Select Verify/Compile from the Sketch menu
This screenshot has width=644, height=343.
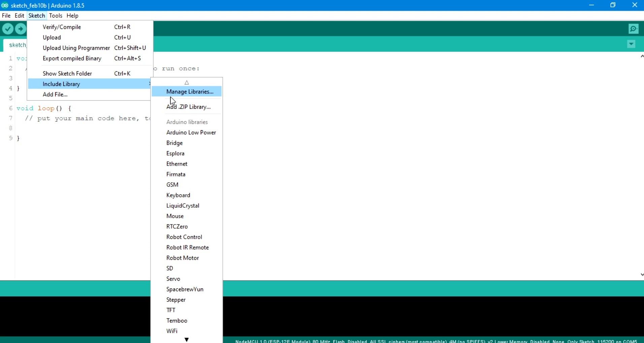(90, 27)
